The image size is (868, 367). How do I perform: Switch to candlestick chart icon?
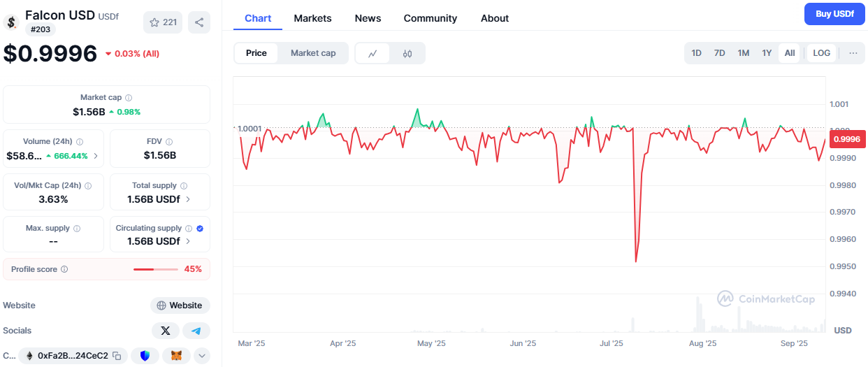407,53
